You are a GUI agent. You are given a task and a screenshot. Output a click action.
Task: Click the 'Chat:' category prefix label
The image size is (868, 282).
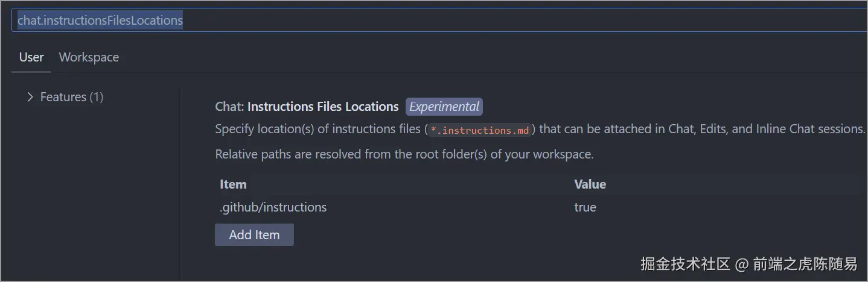pos(229,107)
